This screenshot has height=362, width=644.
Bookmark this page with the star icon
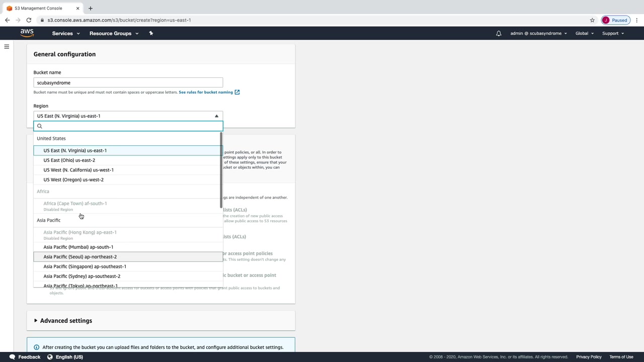(x=592, y=20)
